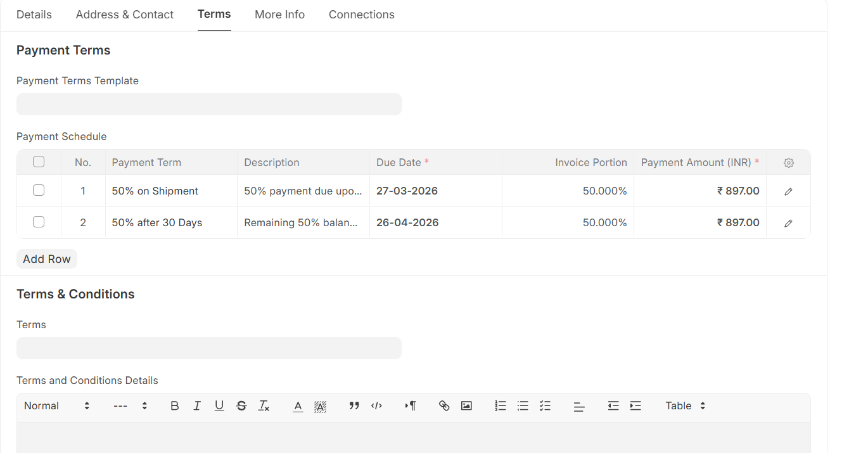The image size is (868, 453).
Task: Switch to the Address & Contact tab
Action: pos(125,15)
